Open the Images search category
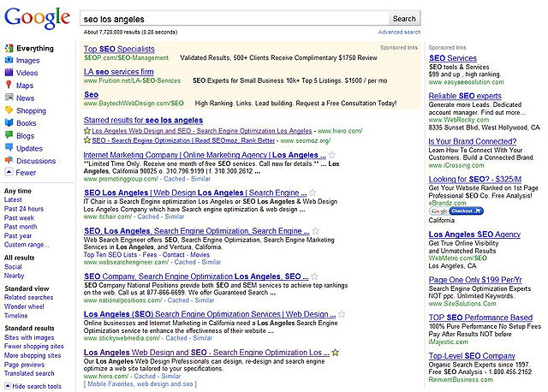The width and height of the screenshot is (548, 392). coord(27,61)
